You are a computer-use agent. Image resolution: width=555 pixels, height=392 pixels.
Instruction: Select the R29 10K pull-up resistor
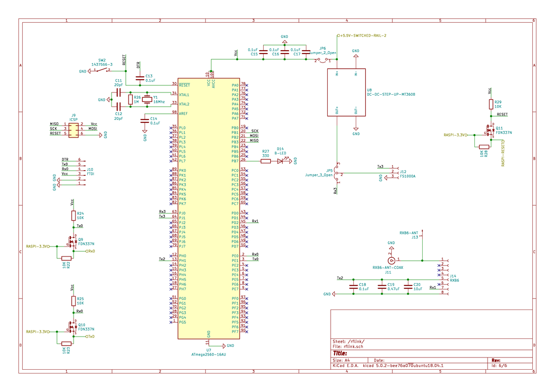coord(490,104)
